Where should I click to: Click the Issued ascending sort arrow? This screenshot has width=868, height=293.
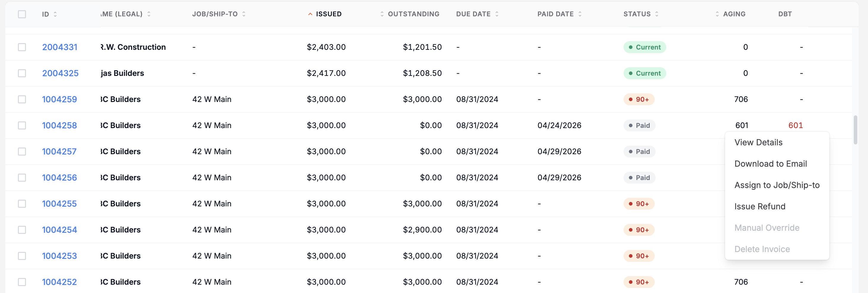pyautogui.click(x=310, y=14)
